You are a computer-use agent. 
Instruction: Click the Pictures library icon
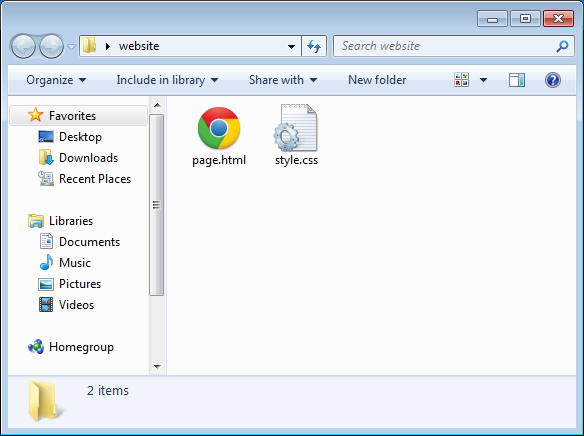[46, 284]
